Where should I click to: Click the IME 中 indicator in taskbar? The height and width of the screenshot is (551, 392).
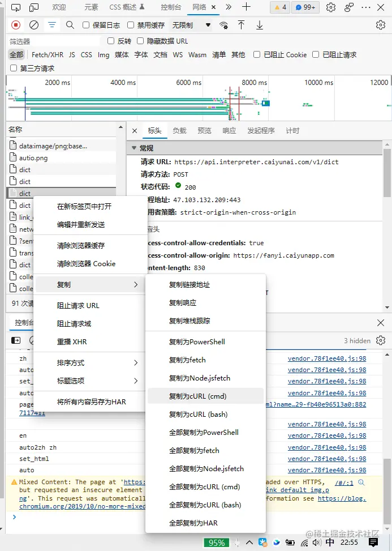pyautogui.click(x=330, y=542)
